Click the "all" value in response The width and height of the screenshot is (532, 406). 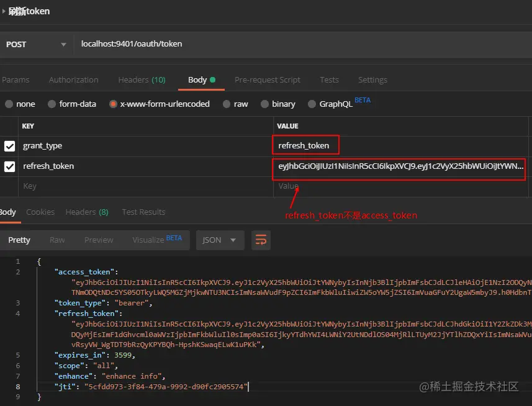pyautogui.click(x=104, y=366)
